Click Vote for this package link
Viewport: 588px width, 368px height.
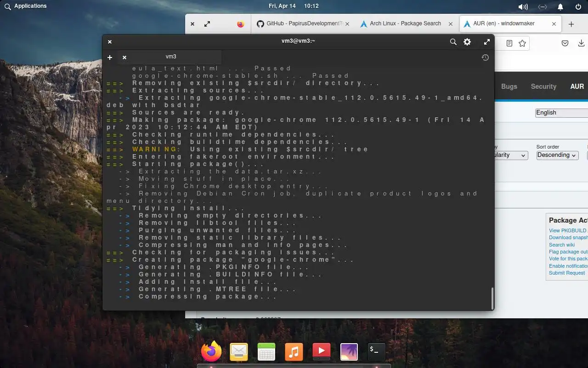point(568,259)
